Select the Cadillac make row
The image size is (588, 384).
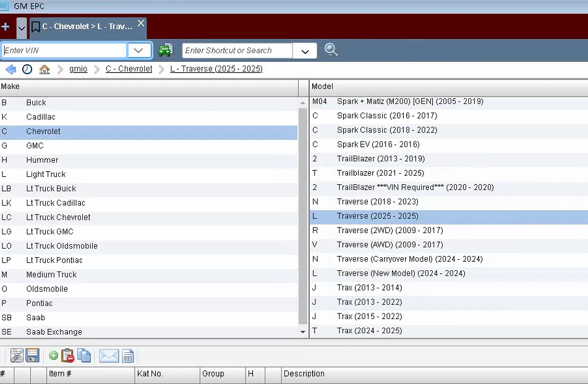click(x=149, y=117)
